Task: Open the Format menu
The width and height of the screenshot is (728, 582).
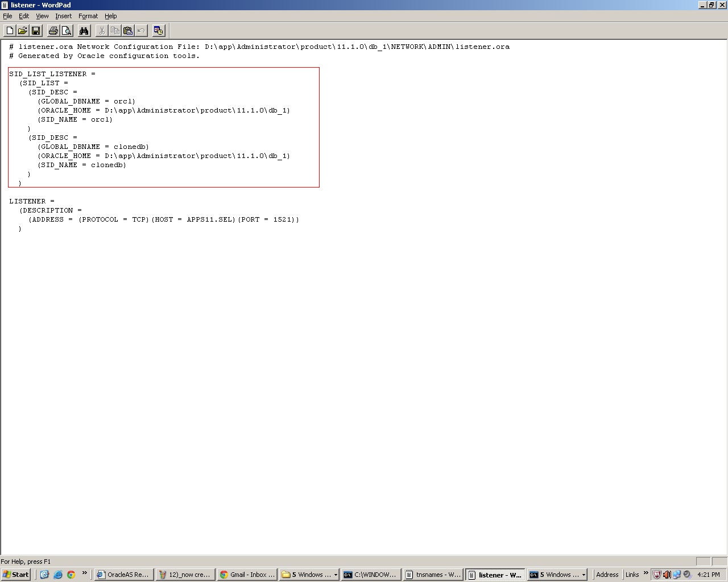Action: point(88,16)
